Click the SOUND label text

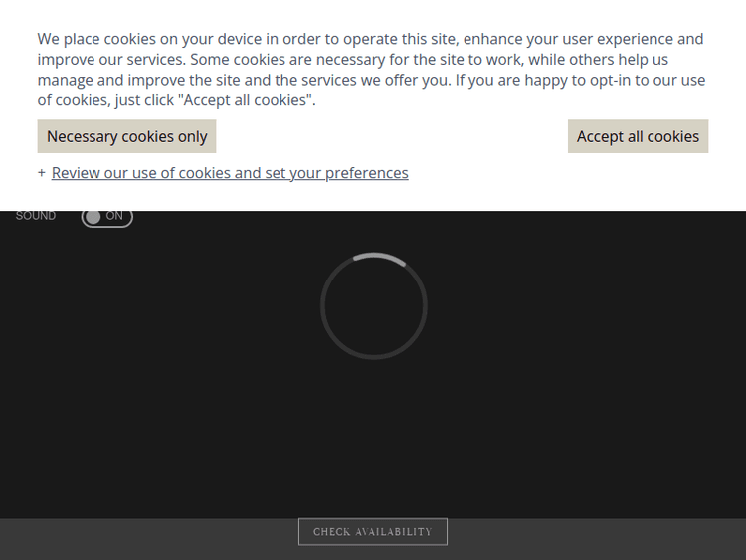(x=36, y=216)
